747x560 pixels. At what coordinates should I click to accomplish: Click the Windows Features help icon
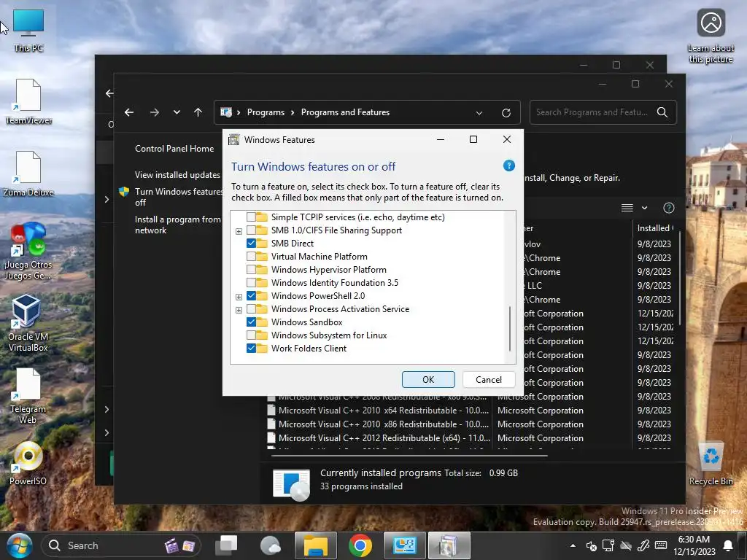pos(508,166)
